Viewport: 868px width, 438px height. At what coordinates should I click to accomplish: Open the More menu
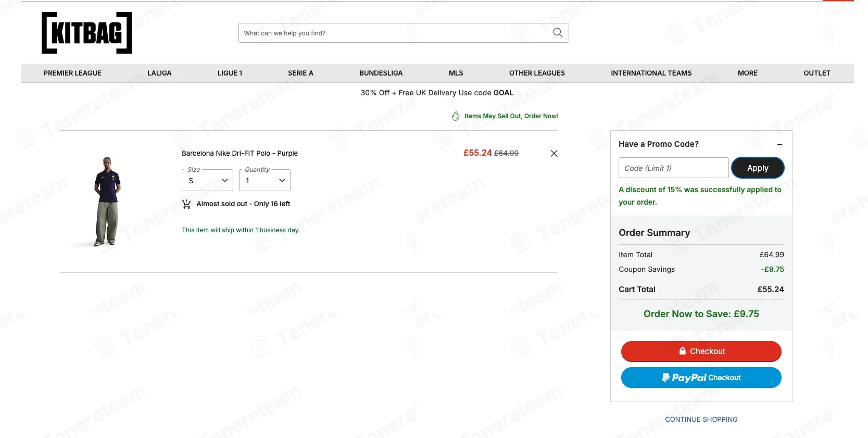[747, 73]
